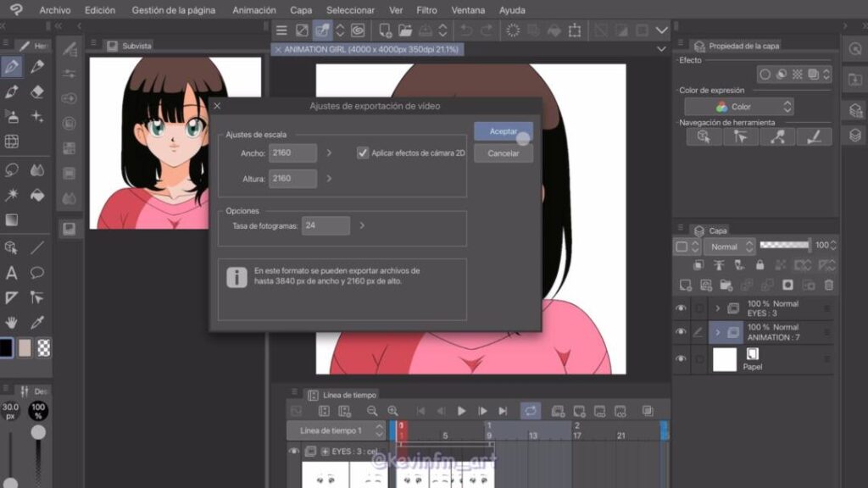This screenshot has height=488, width=868.
Task: Choose the Auto select wand tool
Action: click(x=12, y=195)
